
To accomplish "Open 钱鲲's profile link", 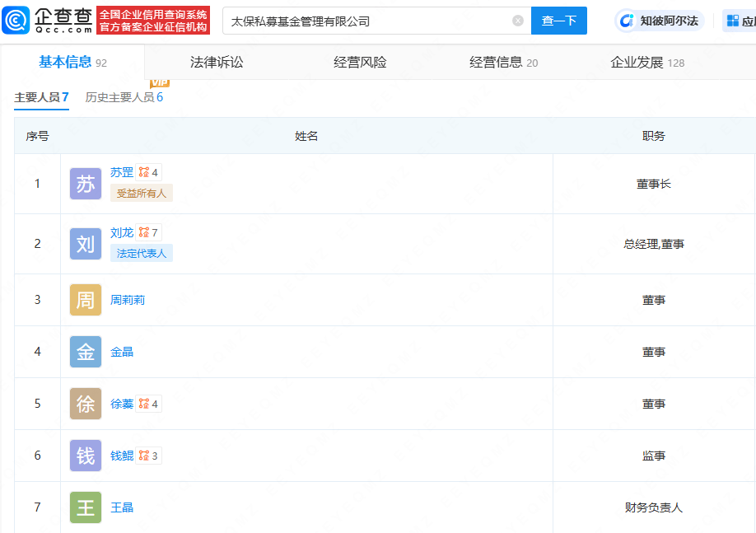I will [122, 456].
